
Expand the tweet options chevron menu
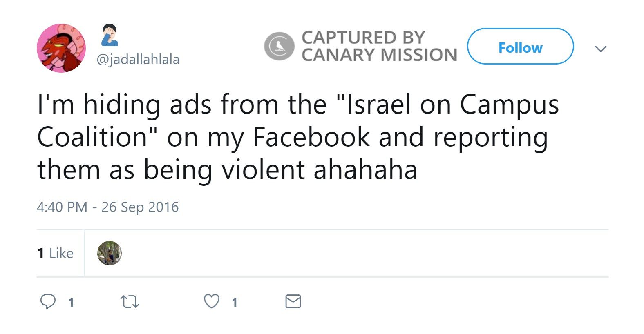[x=600, y=49]
